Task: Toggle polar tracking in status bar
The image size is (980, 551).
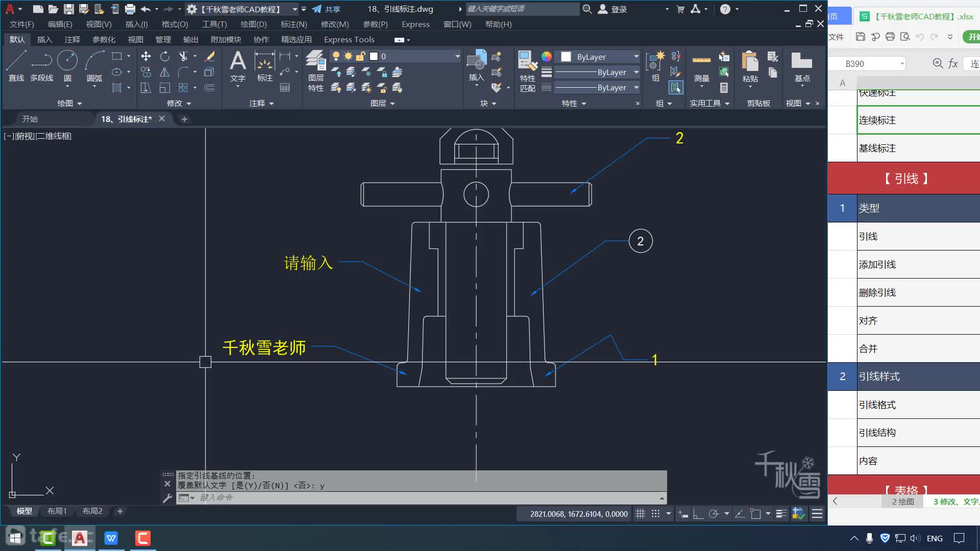Action: click(x=714, y=514)
